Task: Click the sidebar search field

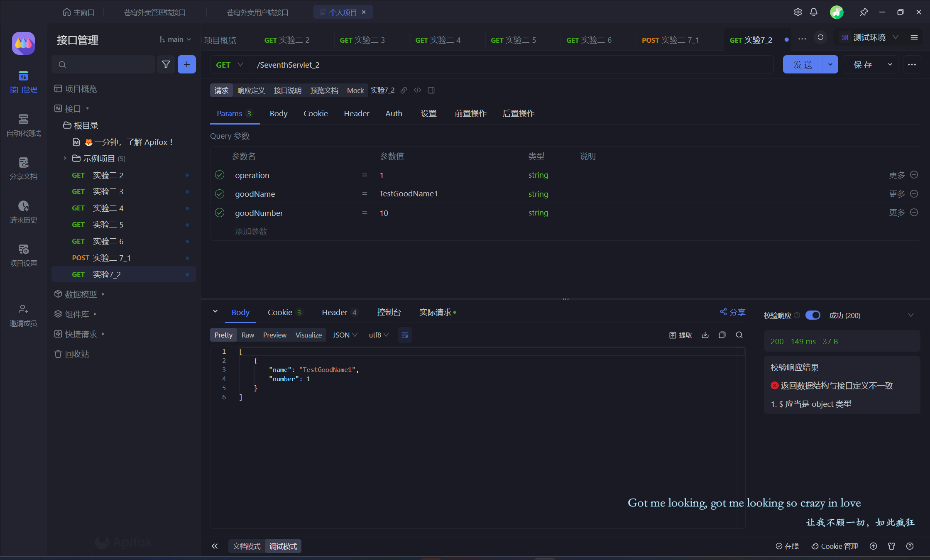Action: [103, 64]
